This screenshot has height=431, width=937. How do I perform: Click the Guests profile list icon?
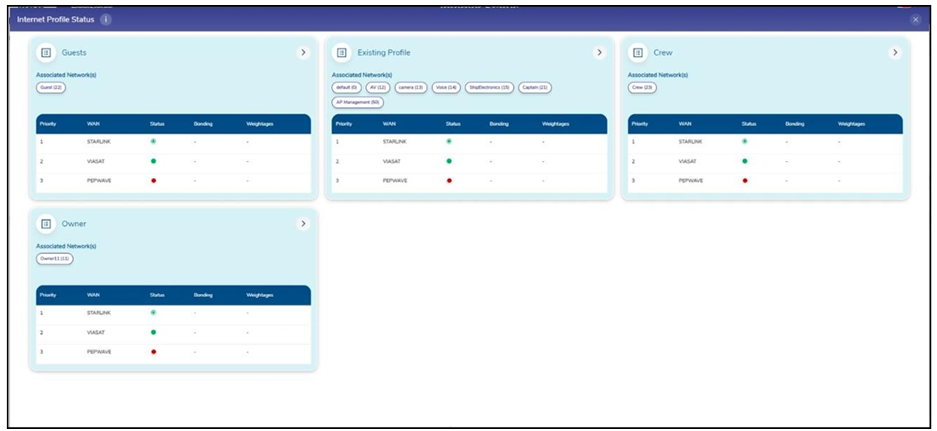pyautogui.click(x=45, y=53)
